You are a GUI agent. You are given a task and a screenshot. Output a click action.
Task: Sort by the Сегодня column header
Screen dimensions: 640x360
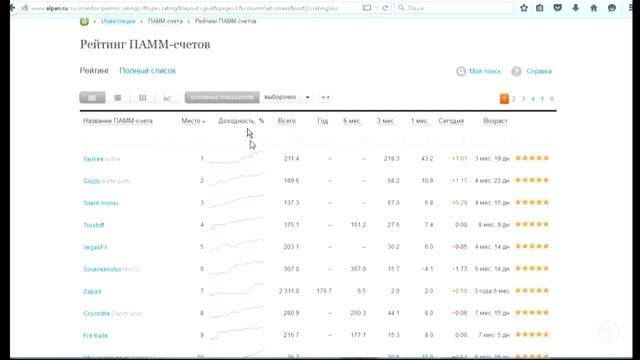451,121
